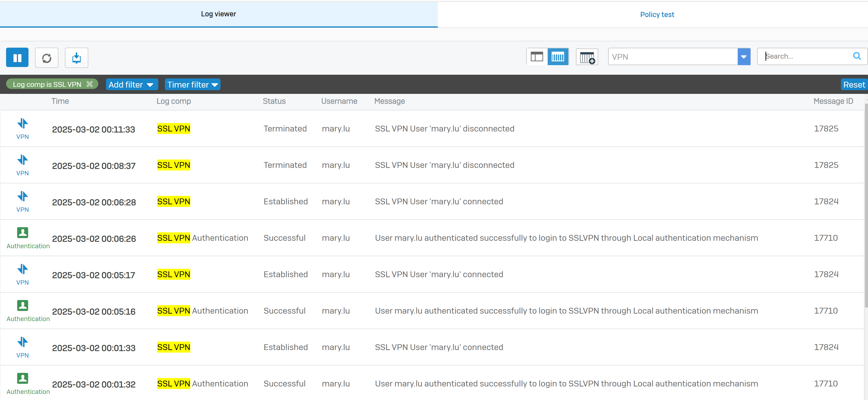Click 'Terminated' status at 00:08:37 row
The height and width of the screenshot is (400, 868).
click(285, 165)
